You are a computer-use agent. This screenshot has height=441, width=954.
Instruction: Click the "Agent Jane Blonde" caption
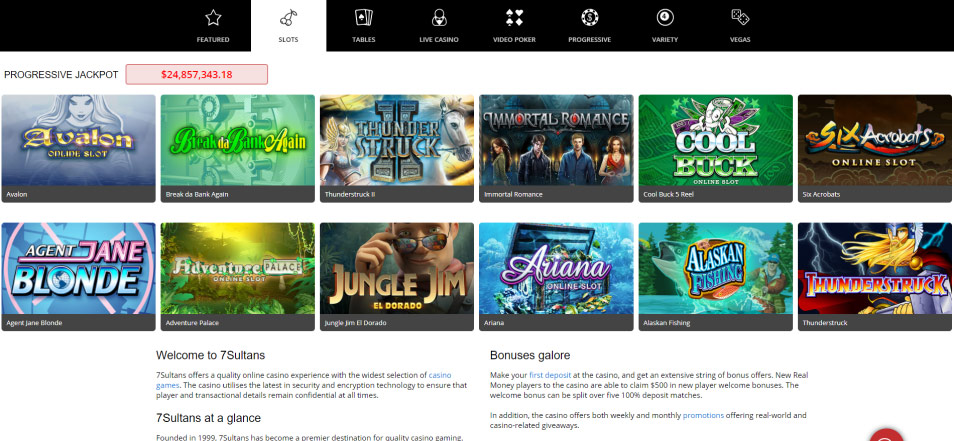34,323
